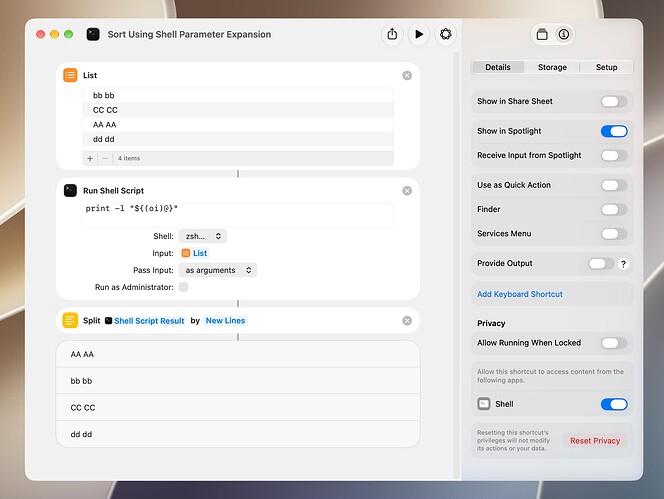Select the 'dd dd' list item

point(238,139)
